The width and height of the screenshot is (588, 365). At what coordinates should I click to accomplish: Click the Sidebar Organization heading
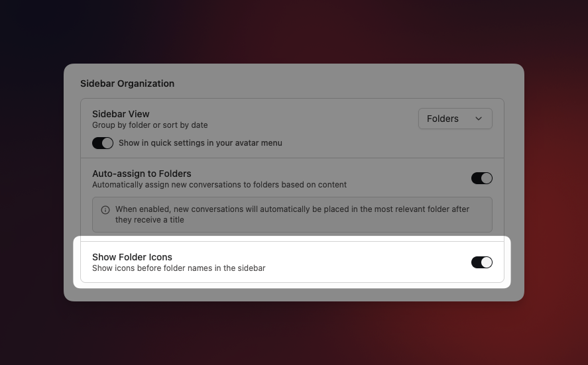coord(127,83)
